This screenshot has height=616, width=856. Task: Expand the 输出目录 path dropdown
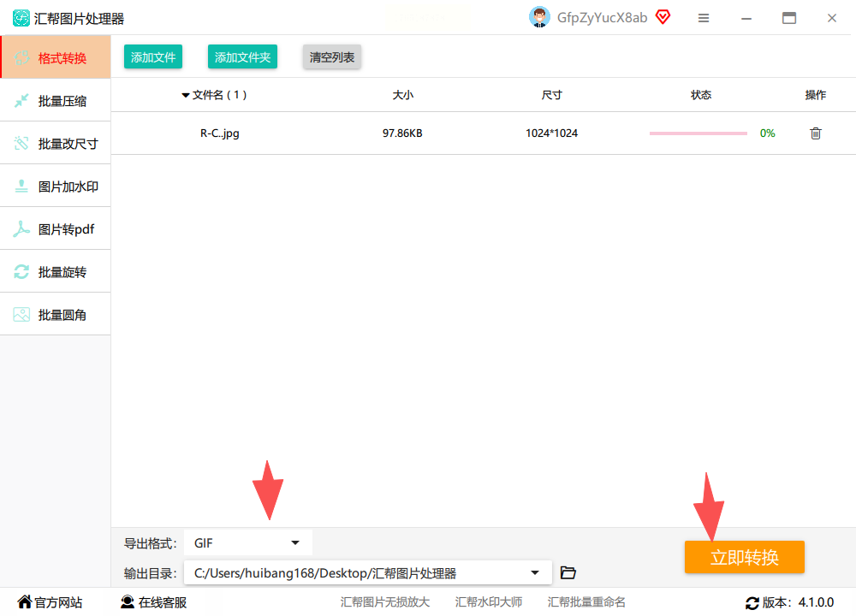(x=368, y=573)
